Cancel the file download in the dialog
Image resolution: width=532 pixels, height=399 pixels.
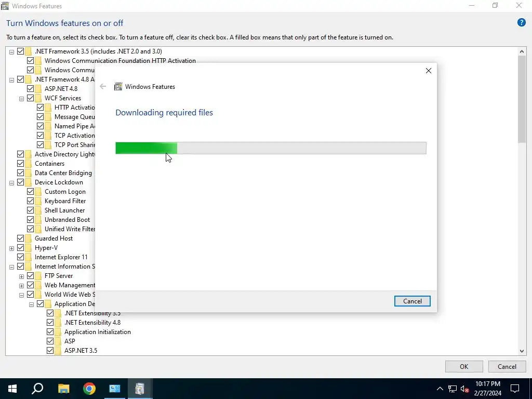pos(412,301)
